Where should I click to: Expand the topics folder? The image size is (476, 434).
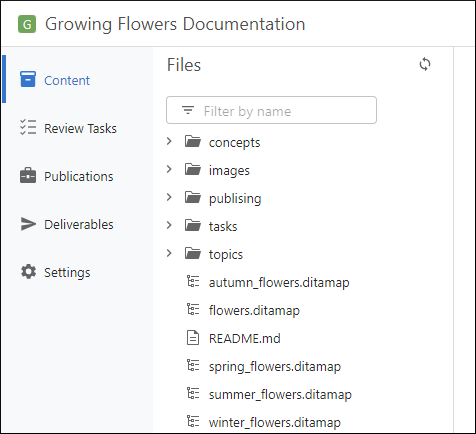[x=169, y=253]
